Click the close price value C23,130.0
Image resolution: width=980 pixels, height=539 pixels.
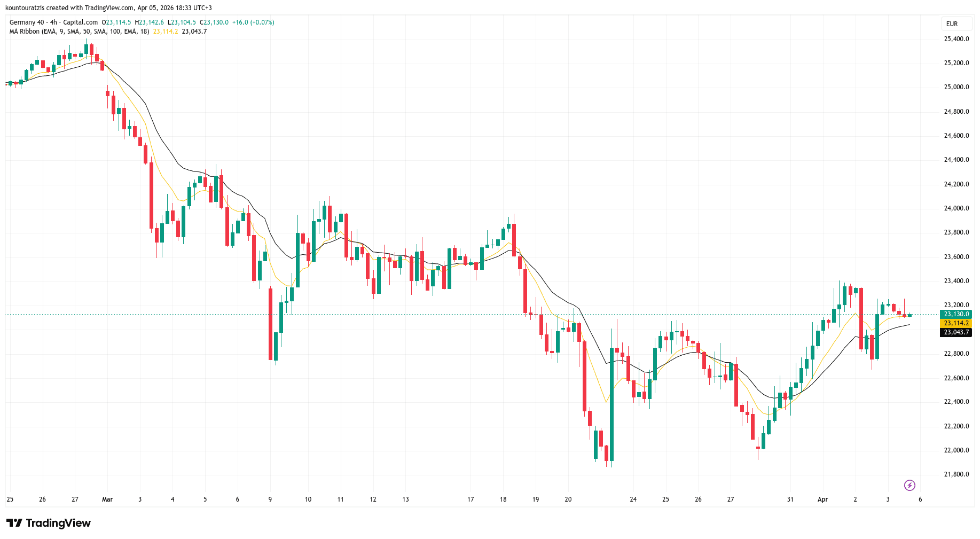click(214, 22)
